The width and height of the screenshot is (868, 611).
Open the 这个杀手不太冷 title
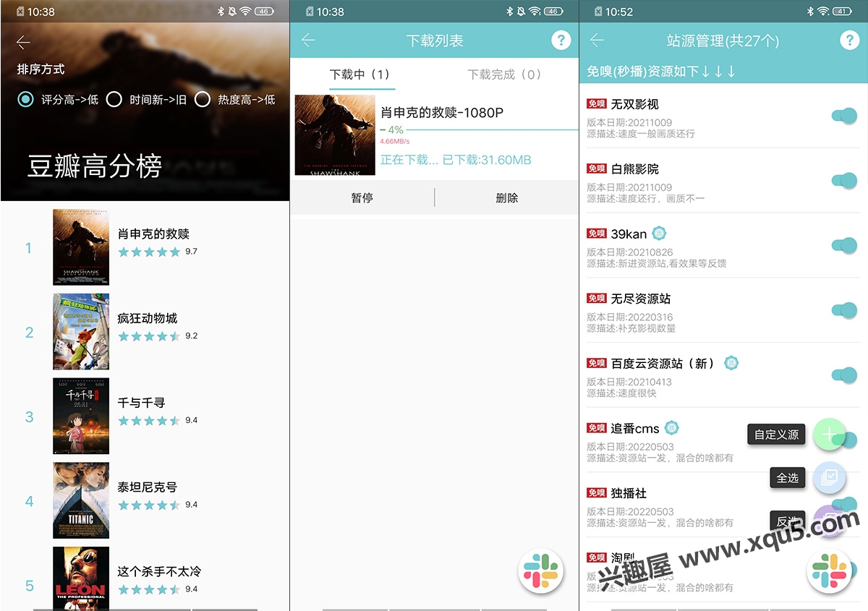(x=160, y=571)
